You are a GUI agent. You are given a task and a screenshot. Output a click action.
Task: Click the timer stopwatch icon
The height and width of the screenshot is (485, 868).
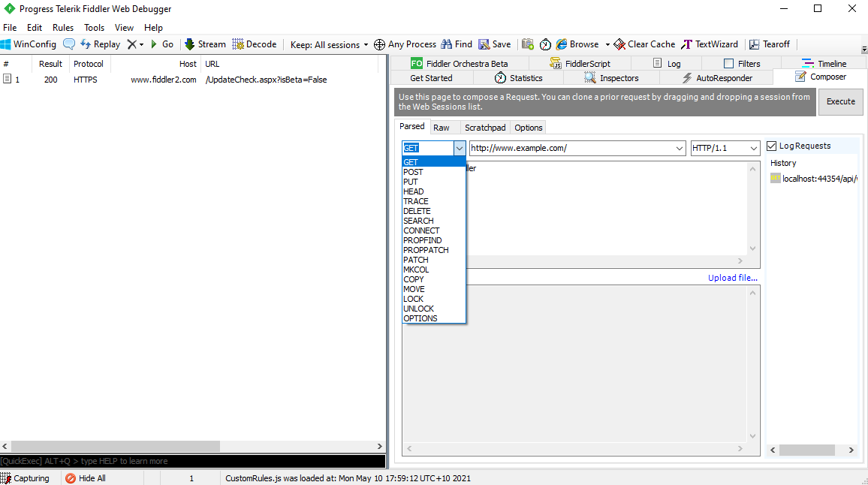point(545,44)
